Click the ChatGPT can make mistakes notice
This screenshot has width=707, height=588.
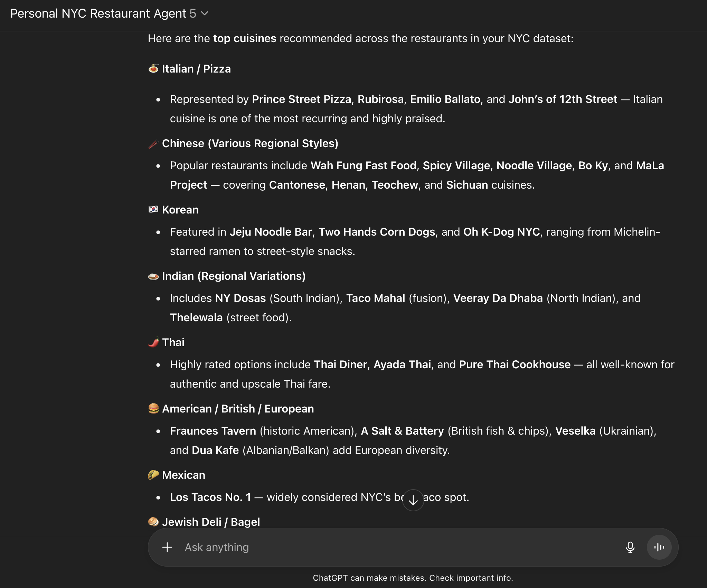[413, 578]
